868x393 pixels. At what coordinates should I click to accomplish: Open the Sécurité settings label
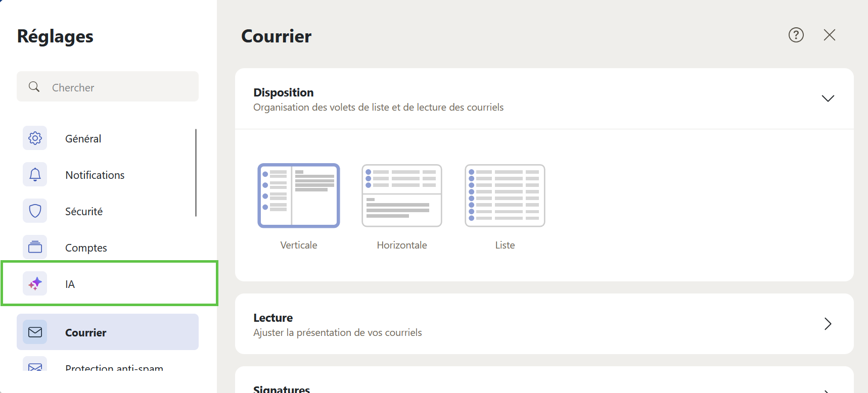pos(84,211)
